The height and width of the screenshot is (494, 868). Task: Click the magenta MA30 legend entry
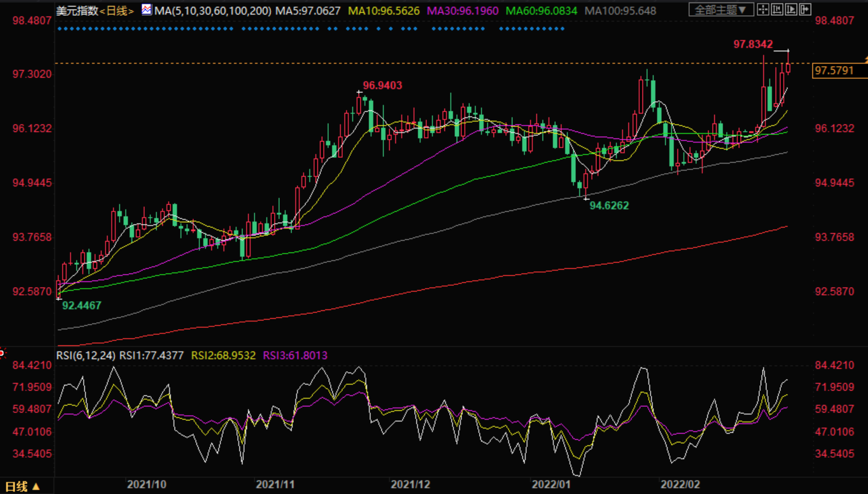point(463,11)
